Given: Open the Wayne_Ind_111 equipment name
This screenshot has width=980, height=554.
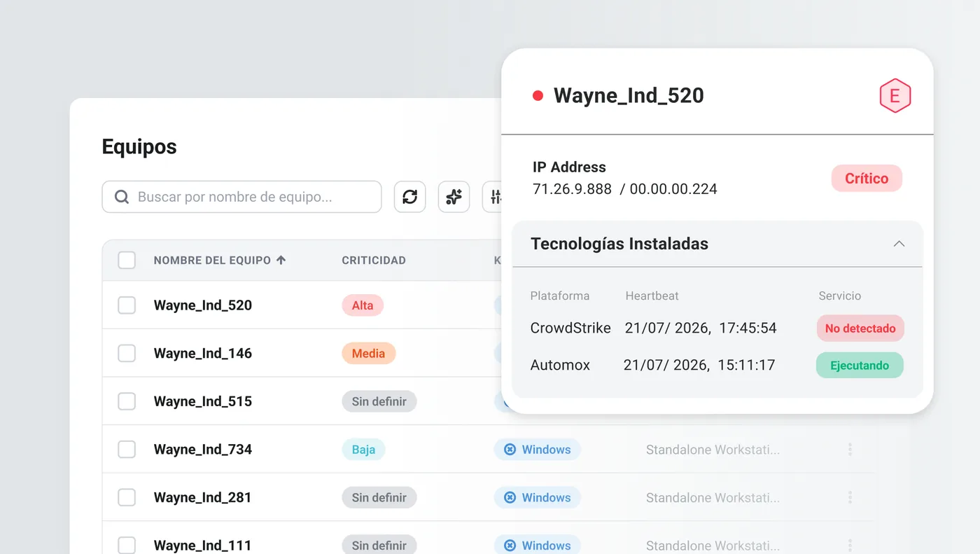Looking at the screenshot, I should [x=203, y=545].
